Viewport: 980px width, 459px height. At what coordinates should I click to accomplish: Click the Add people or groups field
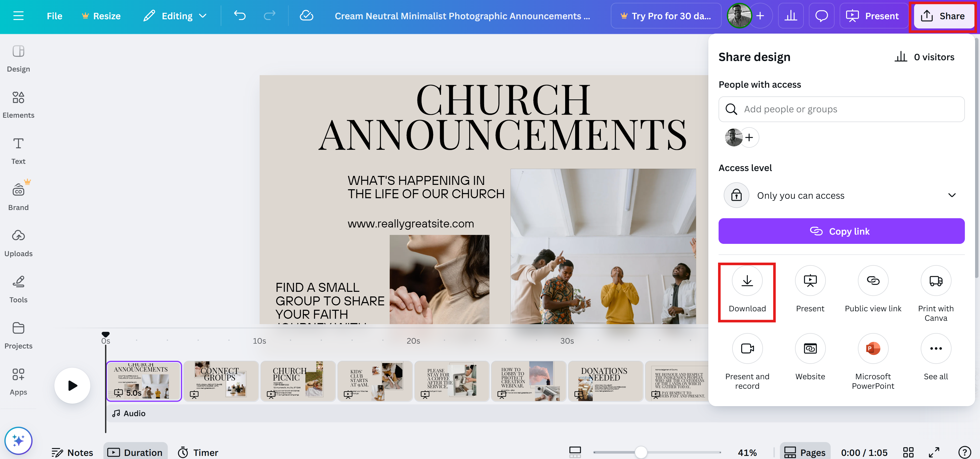841,109
